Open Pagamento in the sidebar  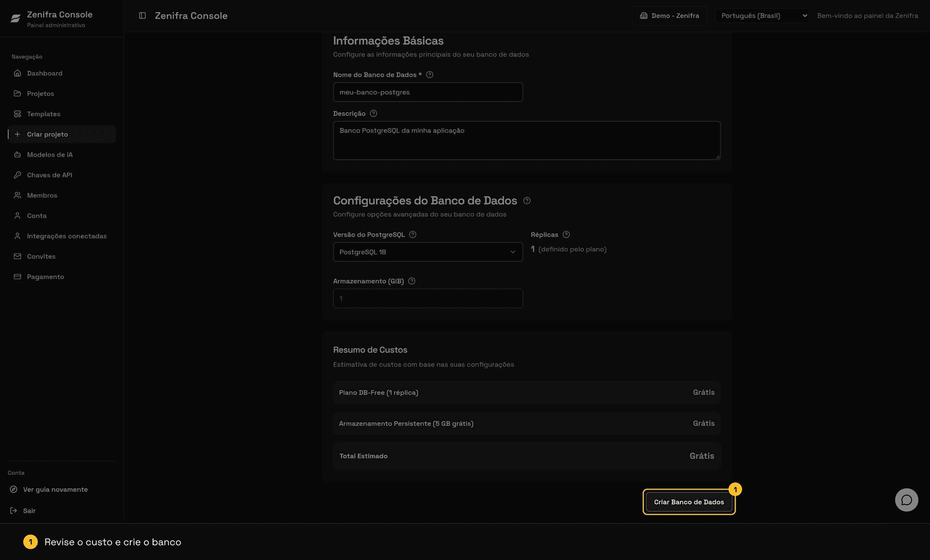62,277
